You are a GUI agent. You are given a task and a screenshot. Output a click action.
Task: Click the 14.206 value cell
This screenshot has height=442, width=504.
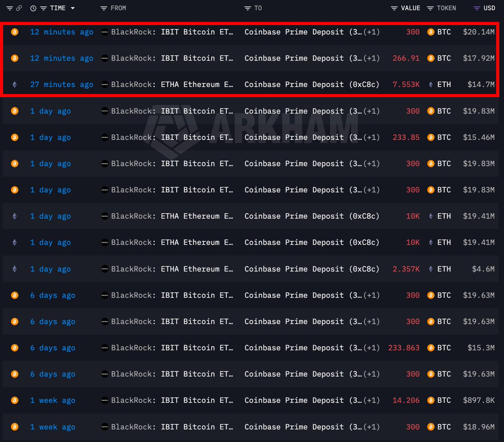click(406, 400)
